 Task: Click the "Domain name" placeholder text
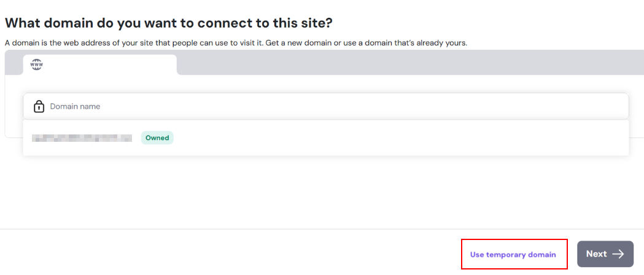point(75,106)
